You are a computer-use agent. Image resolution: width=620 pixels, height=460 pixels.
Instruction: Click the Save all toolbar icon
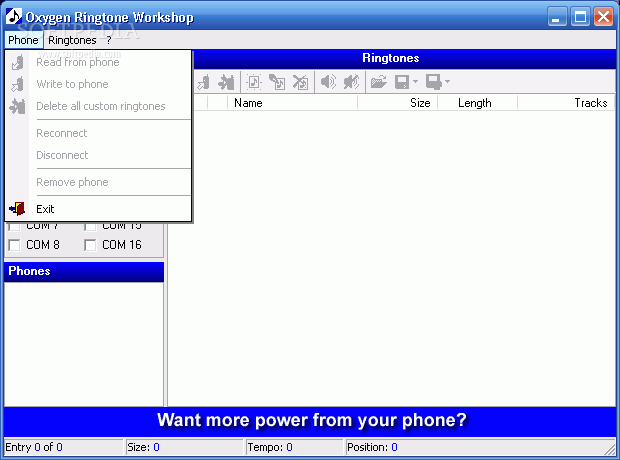(x=434, y=82)
